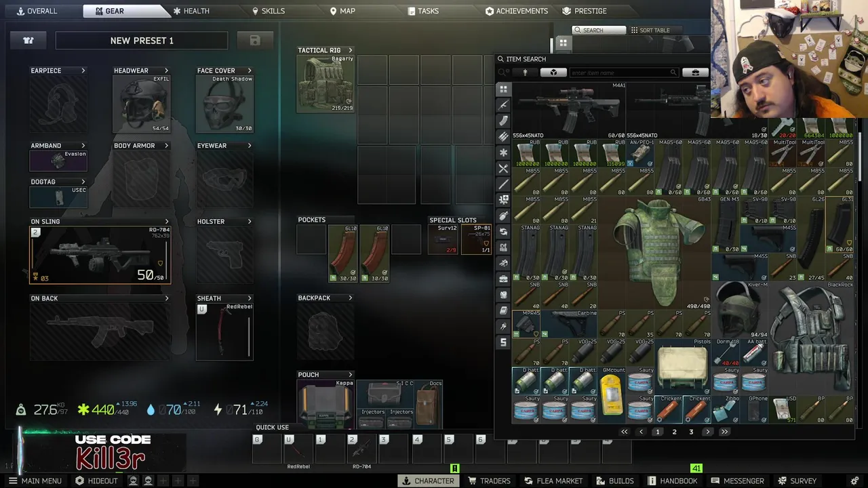Viewport: 868px width, 488px height.
Task: Filter item search by info book icon
Action: point(503,310)
